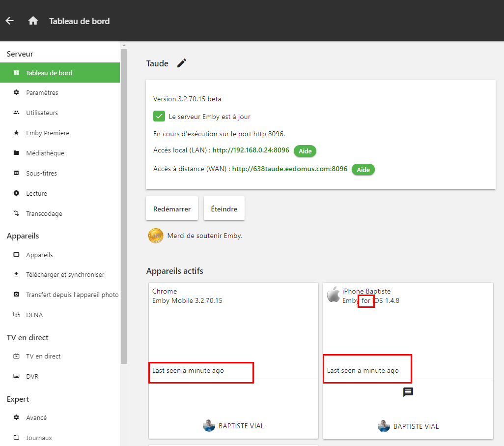The image size is (504, 446).
Task: Go to Médiathèque section
Action: click(x=60, y=153)
